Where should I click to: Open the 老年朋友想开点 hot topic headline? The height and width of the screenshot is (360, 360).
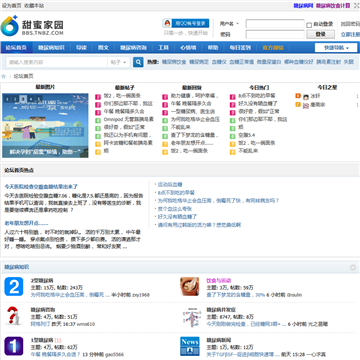coord(26,223)
